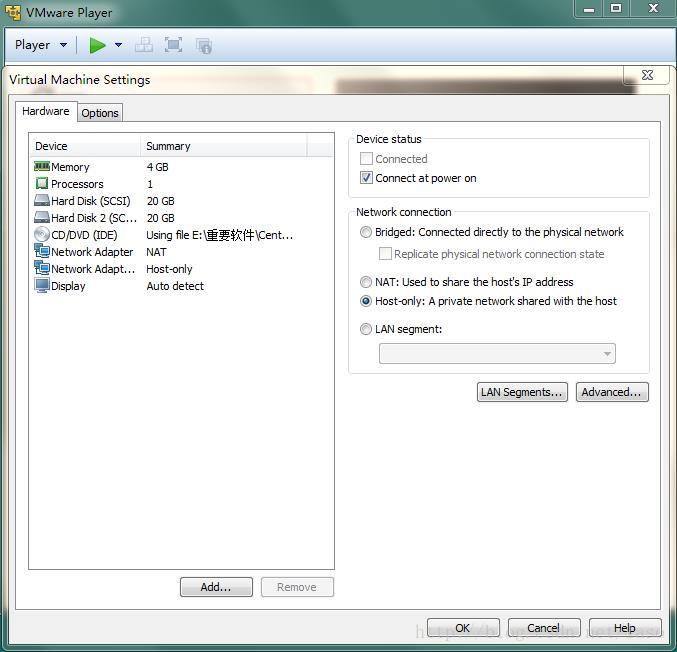The image size is (677, 652).
Task: Click the green power on play button
Action: (97, 45)
